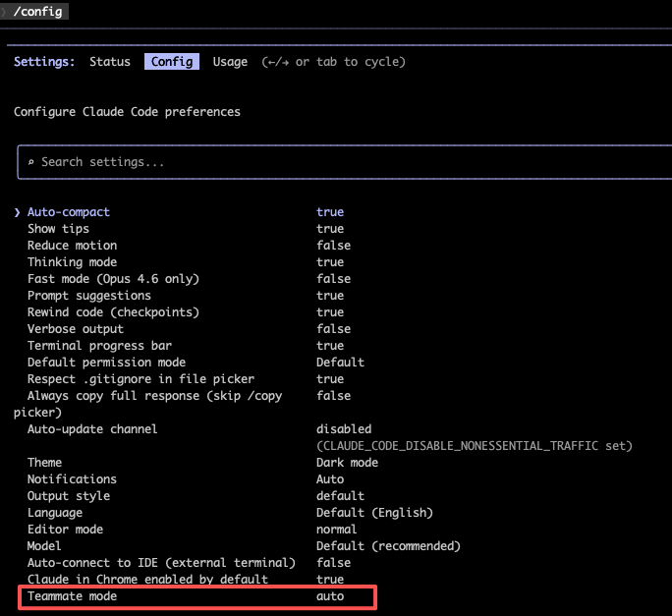Click the Fast mode (Opus 4.6 only) label
The width and height of the screenshot is (672, 616).
pyautogui.click(x=113, y=279)
